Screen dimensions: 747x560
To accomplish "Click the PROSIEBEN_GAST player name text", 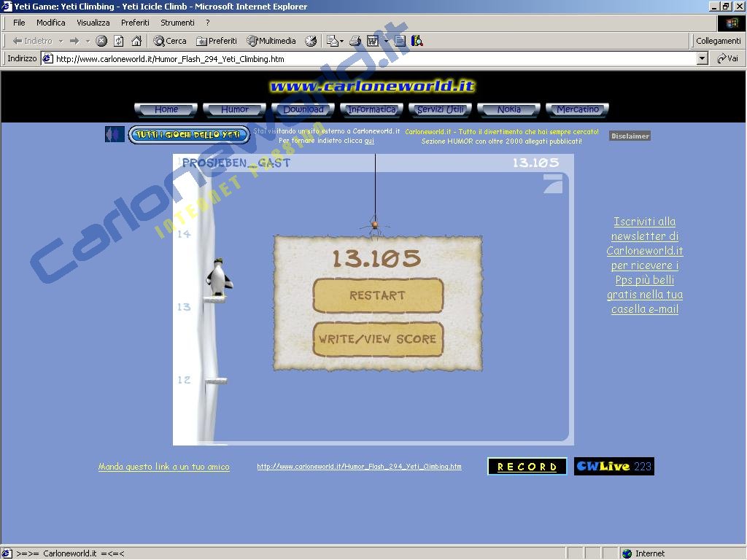I will pos(236,163).
